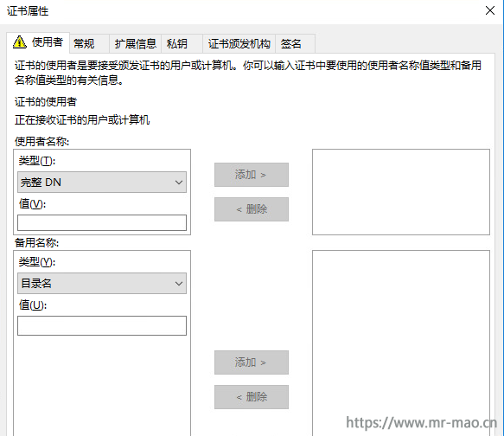This screenshot has height=436, width=504.
Task: Click the 使用者名称 values list box
Action: click(x=401, y=192)
